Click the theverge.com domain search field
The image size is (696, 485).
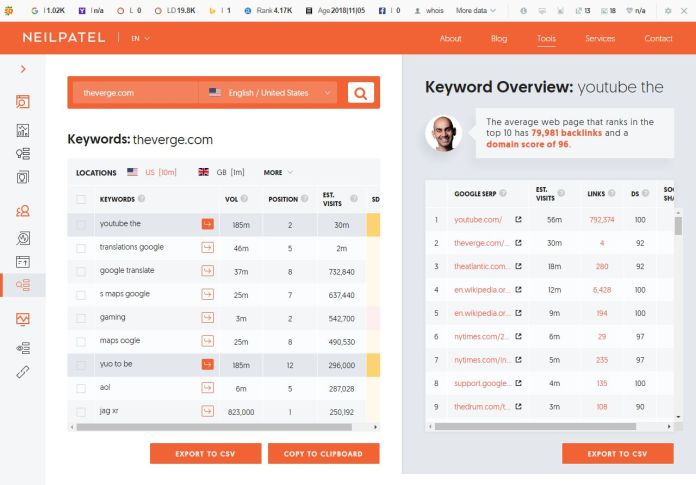[135, 93]
